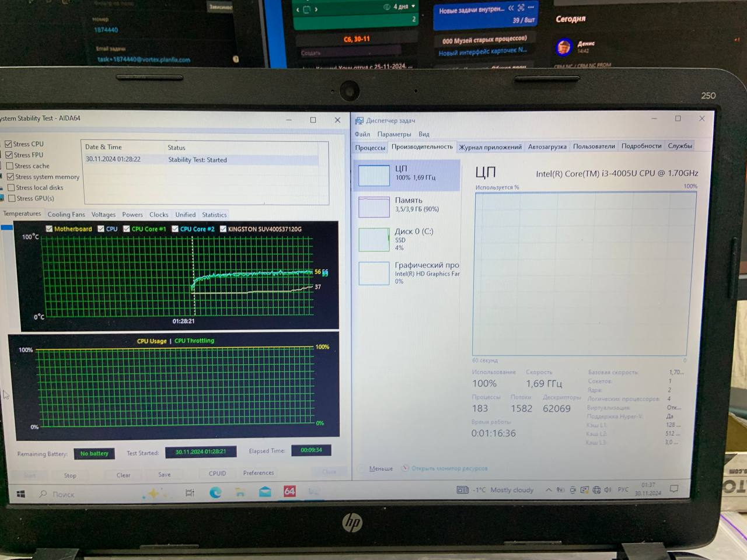The image size is (747, 560).
Task: Open Вид menu in Task Manager
Action: tap(424, 134)
